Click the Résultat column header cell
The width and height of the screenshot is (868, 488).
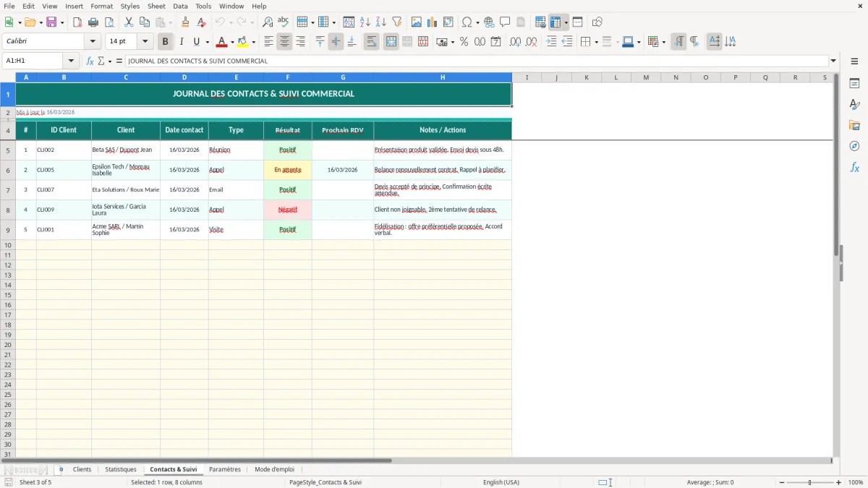point(288,130)
